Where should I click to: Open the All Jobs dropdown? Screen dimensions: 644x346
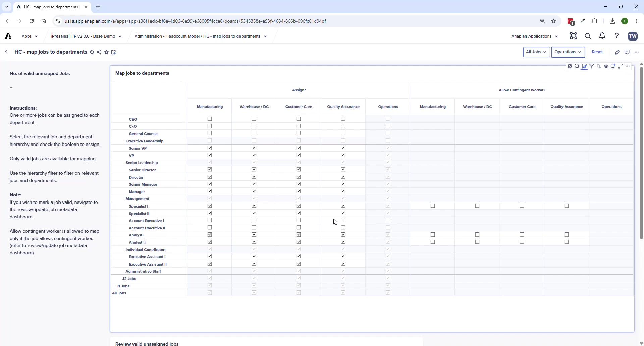click(536, 52)
